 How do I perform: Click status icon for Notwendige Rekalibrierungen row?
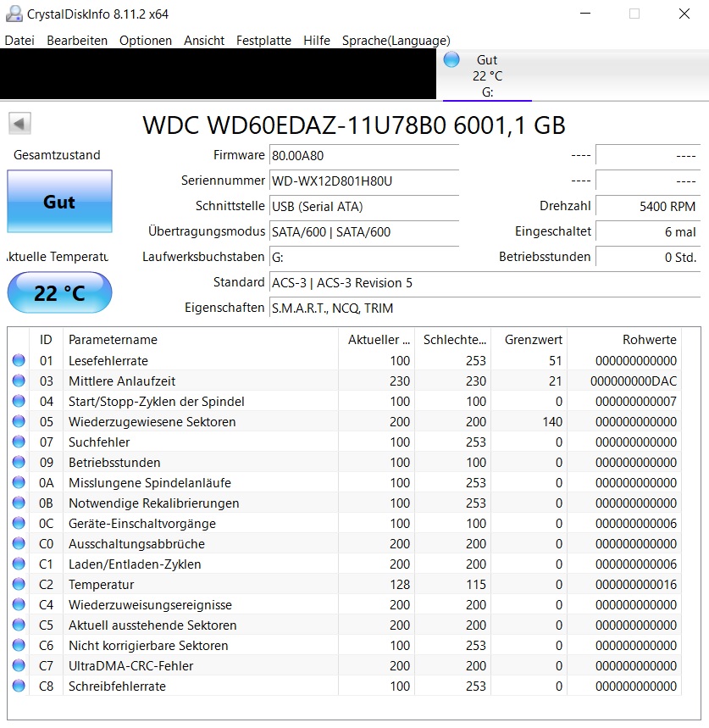19,503
